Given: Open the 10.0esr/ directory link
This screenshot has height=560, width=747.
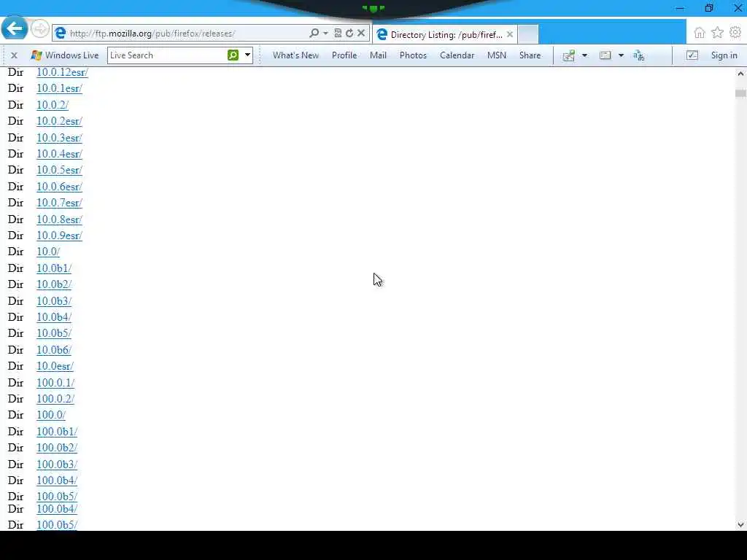Looking at the screenshot, I should tap(55, 367).
